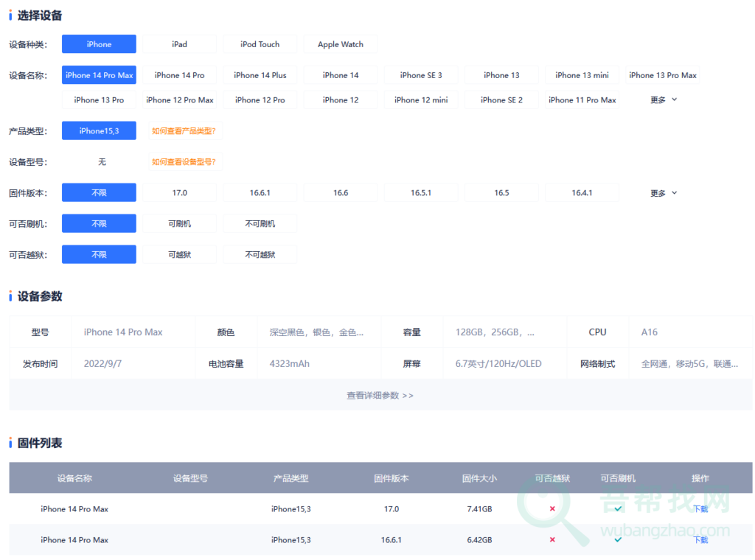Image resolution: width=755 pixels, height=560 pixels.
Task: Select the 可刷机 filter option
Action: [179, 224]
